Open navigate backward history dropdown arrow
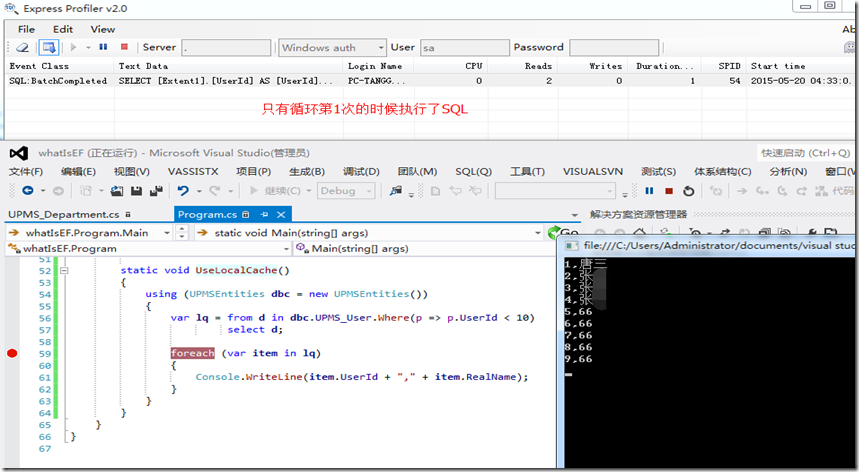This screenshot has height=472, width=859. 43,191
